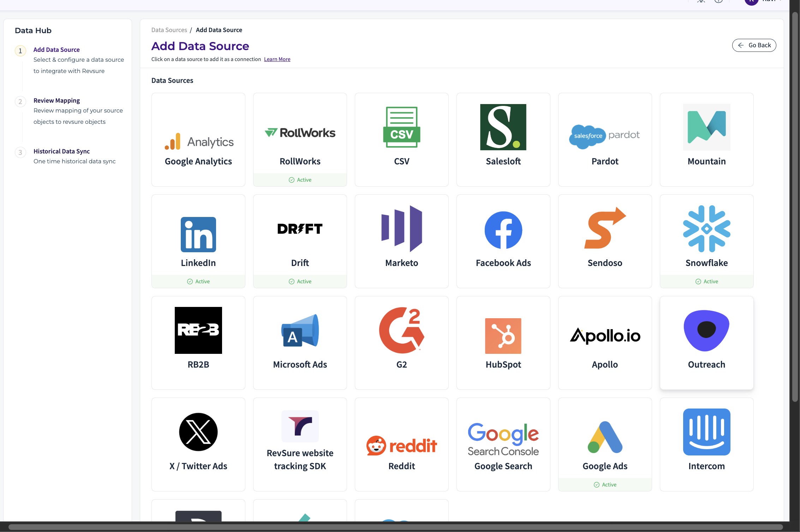Select step 1 Add Data Source
Screen dimensions: 800x532
click(56, 50)
